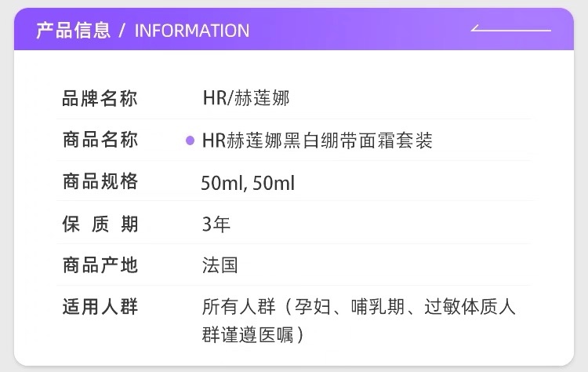Click the 50ml, 50ml specification value
Image resolution: width=588 pixels, height=372 pixels.
pyautogui.click(x=248, y=183)
